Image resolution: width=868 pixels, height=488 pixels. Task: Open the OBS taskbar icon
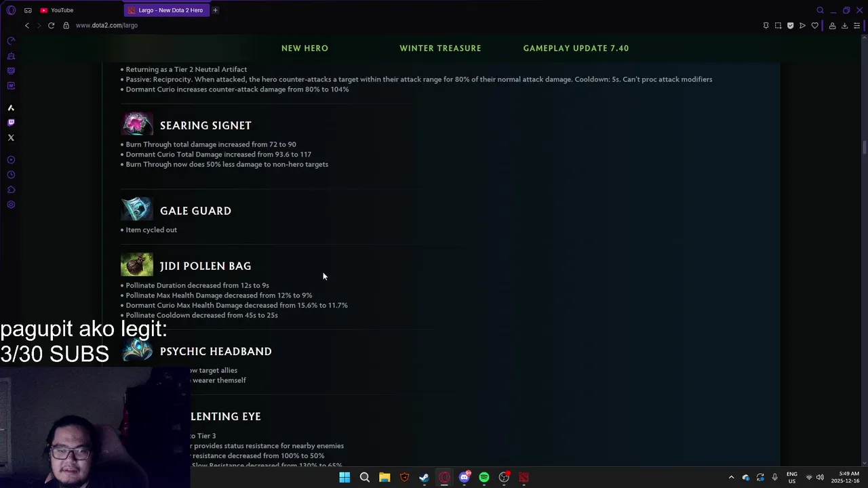[x=504, y=477]
